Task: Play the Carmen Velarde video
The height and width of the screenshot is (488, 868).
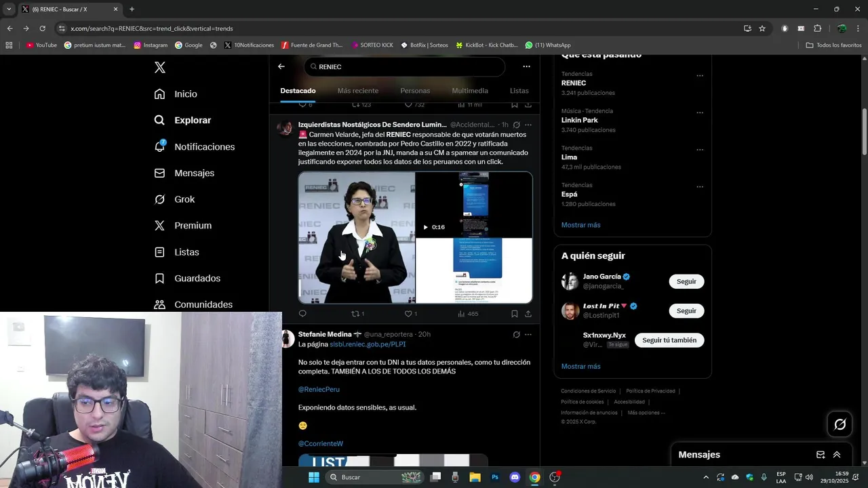Action: [425, 227]
